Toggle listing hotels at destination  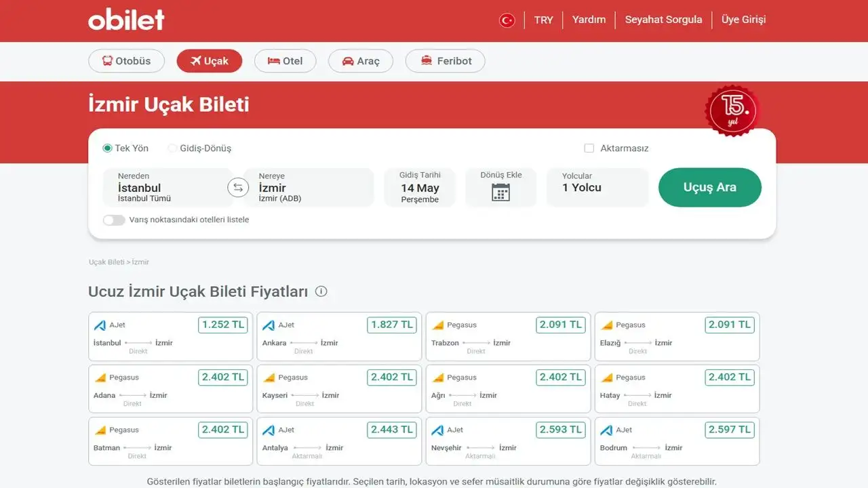pos(114,220)
